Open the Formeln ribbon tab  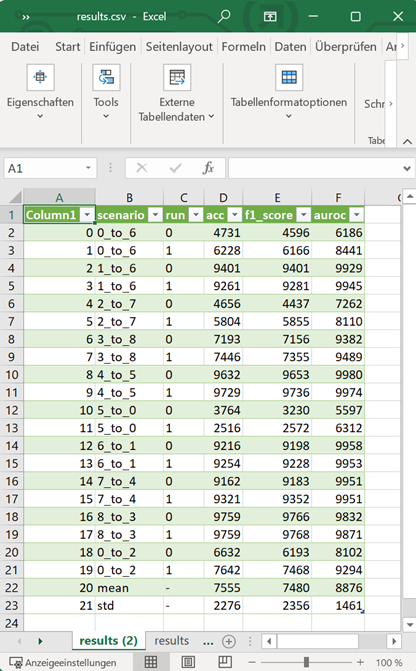(244, 47)
